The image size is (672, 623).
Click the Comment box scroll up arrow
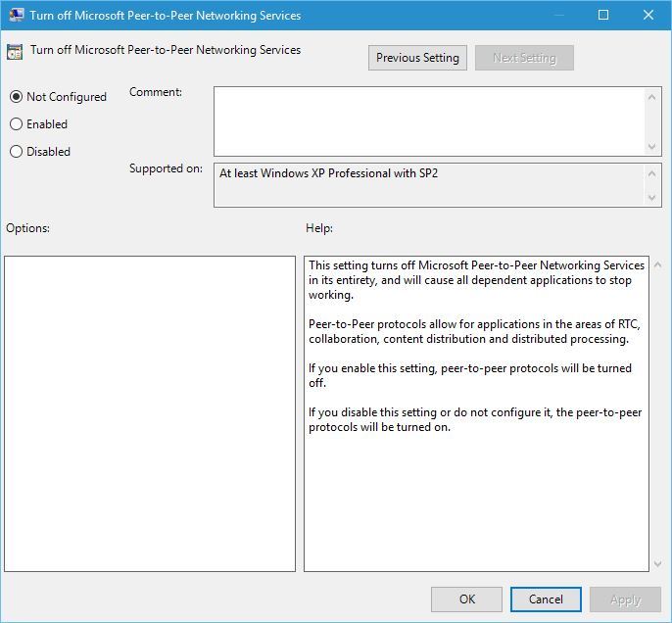click(x=651, y=97)
